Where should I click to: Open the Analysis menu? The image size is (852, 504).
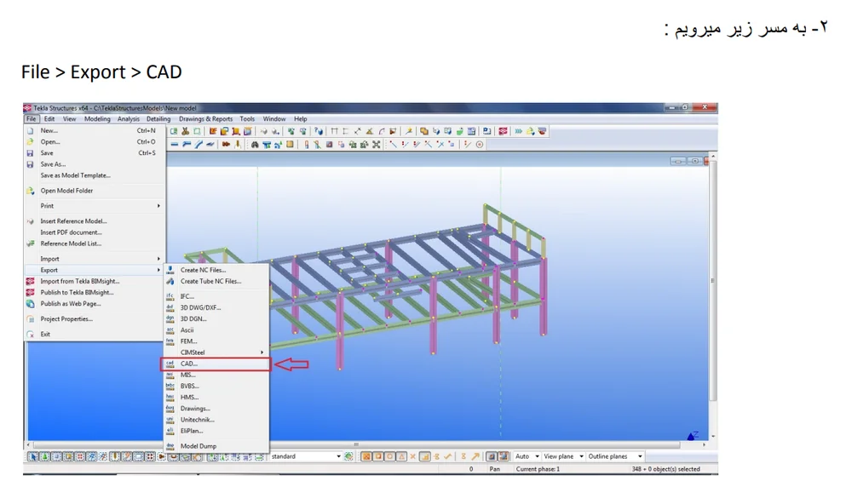129,119
